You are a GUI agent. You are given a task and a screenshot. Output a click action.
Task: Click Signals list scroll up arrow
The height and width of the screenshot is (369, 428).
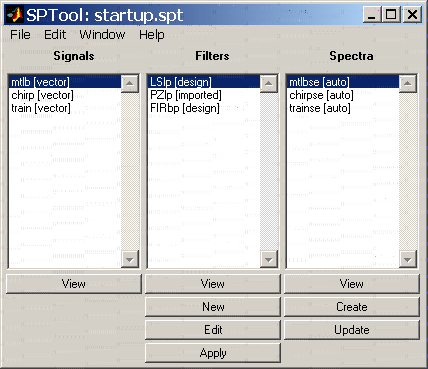[x=130, y=84]
